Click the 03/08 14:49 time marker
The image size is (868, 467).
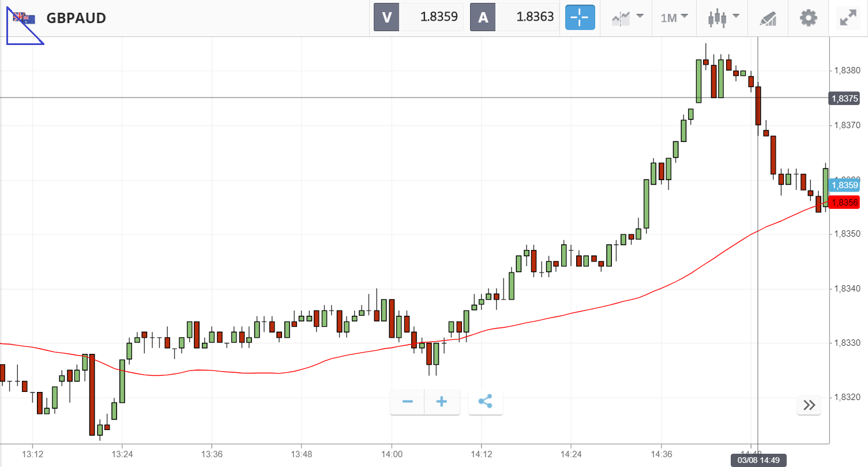(757, 460)
